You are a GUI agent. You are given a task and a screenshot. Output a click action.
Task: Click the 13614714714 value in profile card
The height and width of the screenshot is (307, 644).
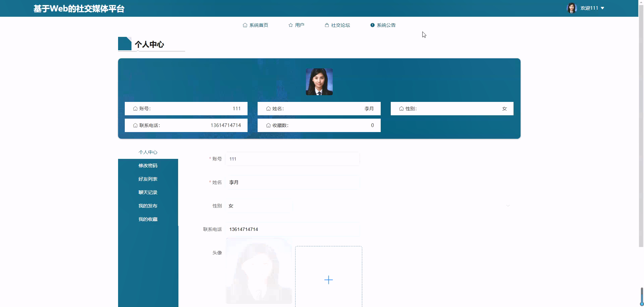coord(226,125)
